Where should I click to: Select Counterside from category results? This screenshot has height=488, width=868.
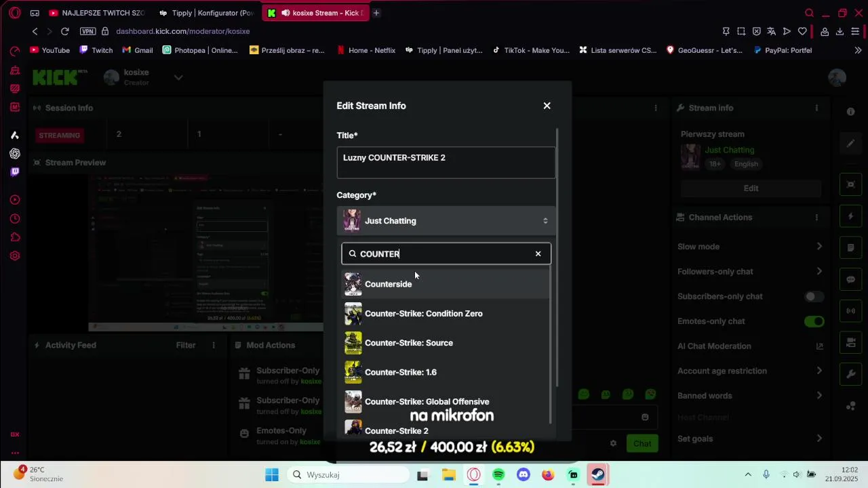pyautogui.click(x=446, y=284)
